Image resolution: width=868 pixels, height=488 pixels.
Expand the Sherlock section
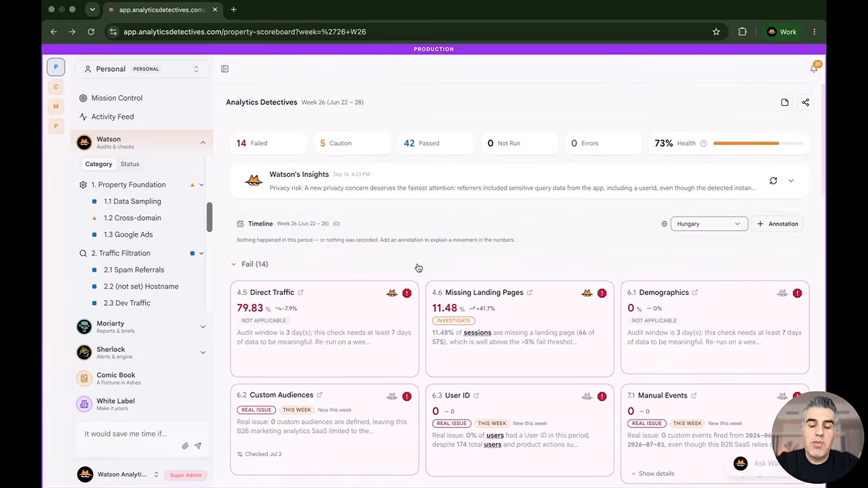pos(203,352)
